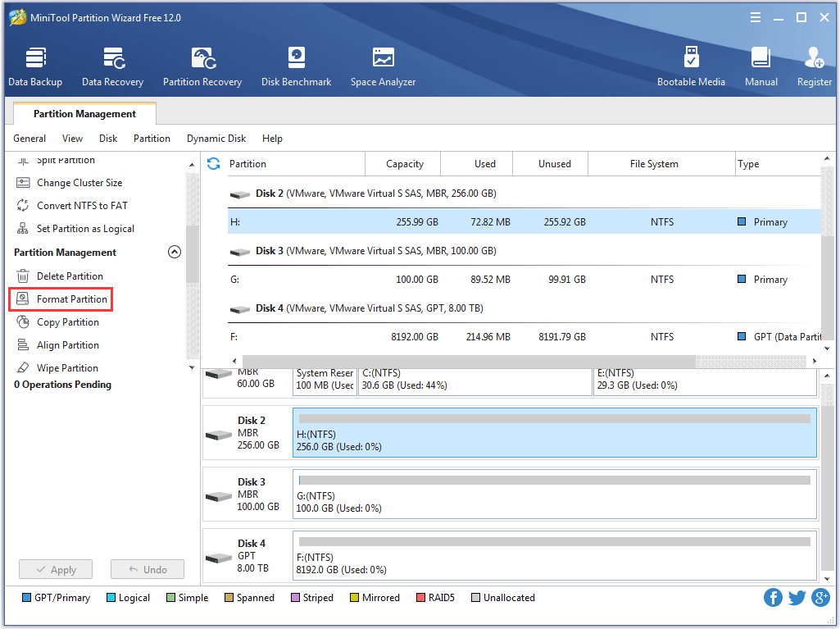Share on Twitter

coord(797,597)
